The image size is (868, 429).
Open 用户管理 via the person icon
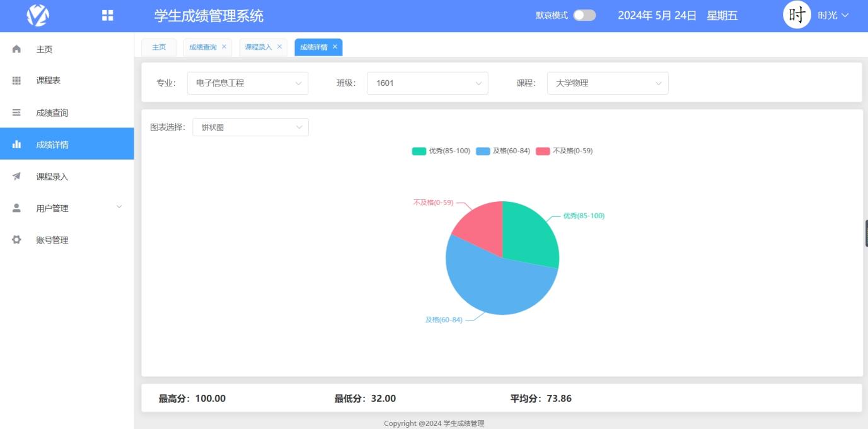point(16,208)
